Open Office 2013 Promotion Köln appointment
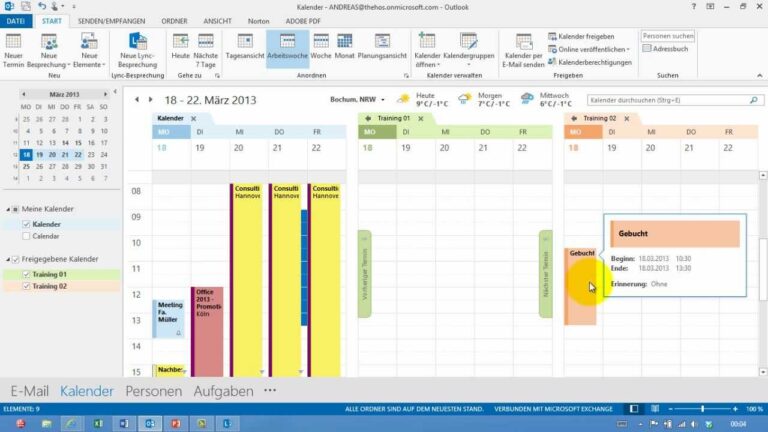Image resolution: width=768 pixels, height=432 pixels. (207, 332)
